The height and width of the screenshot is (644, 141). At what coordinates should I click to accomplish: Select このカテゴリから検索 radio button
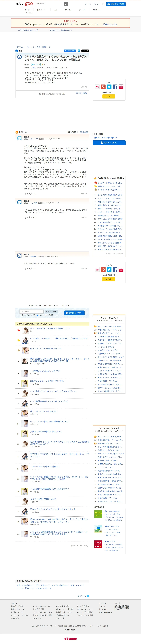coord(38,315)
